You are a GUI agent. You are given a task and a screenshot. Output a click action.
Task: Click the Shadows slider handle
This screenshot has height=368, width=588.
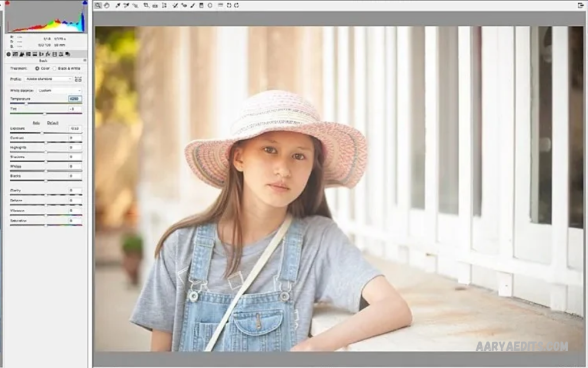pyautogui.click(x=46, y=162)
